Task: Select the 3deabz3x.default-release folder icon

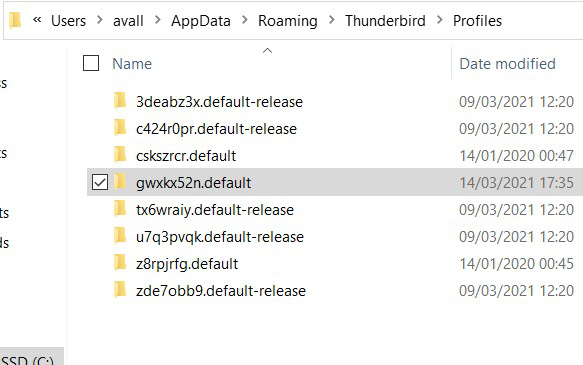Action: coord(120,101)
